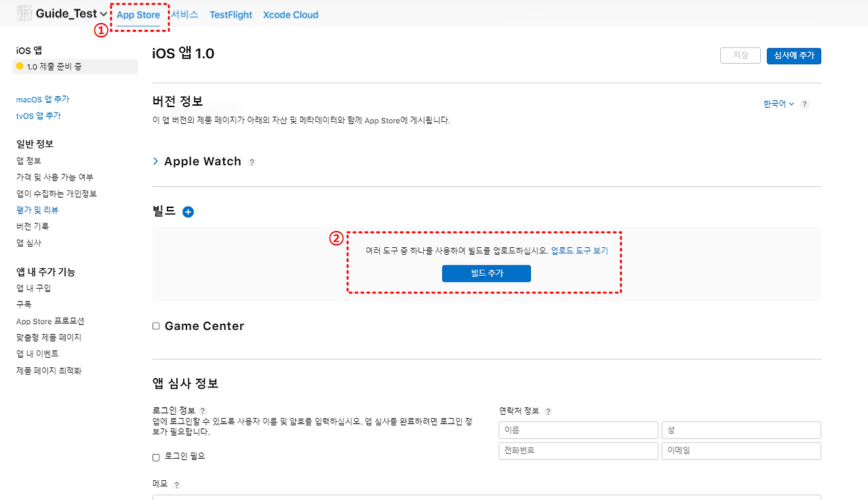This screenshot has height=500, width=868.
Task: Open 맞춤형 제품 페이지
Action: click(49, 337)
